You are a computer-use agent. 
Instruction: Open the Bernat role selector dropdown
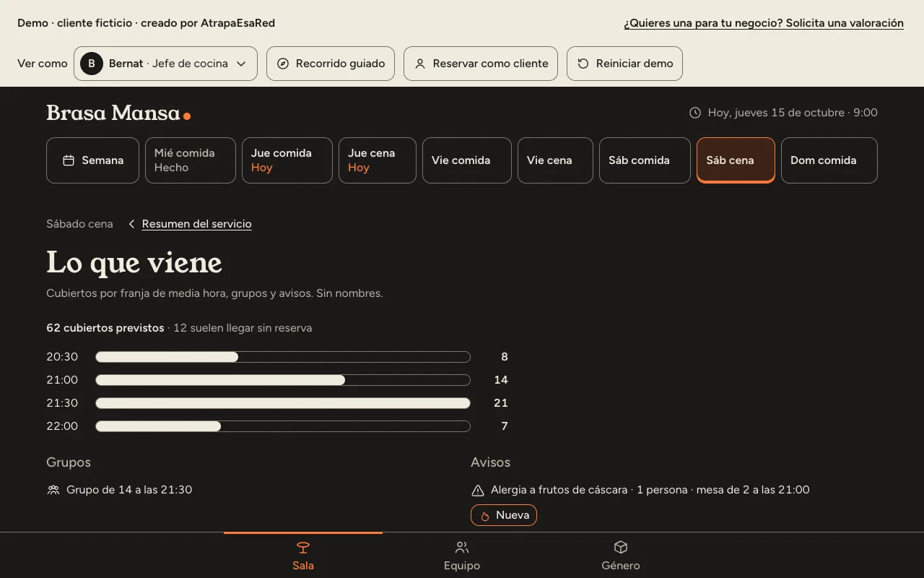click(x=165, y=64)
